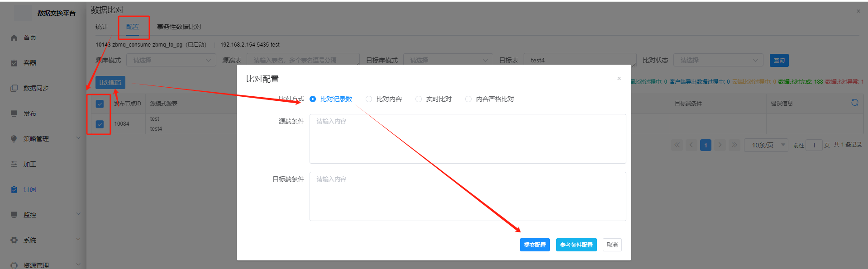Click the home icon beside 首页
This screenshot has width=868, height=269.
(14, 38)
